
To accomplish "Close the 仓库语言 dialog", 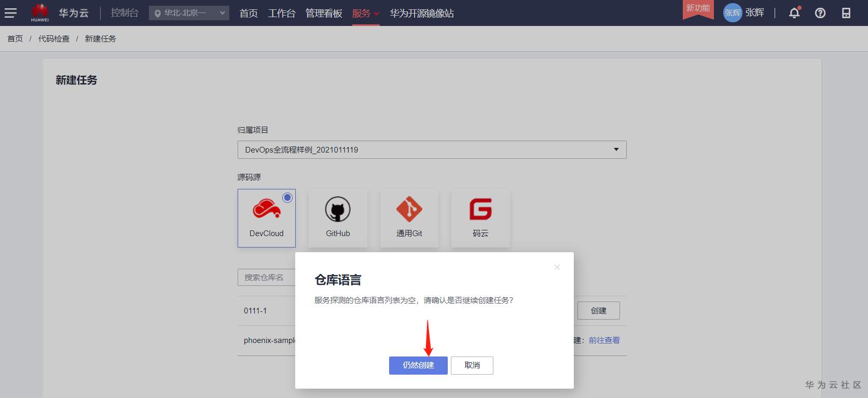I will point(557,267).
